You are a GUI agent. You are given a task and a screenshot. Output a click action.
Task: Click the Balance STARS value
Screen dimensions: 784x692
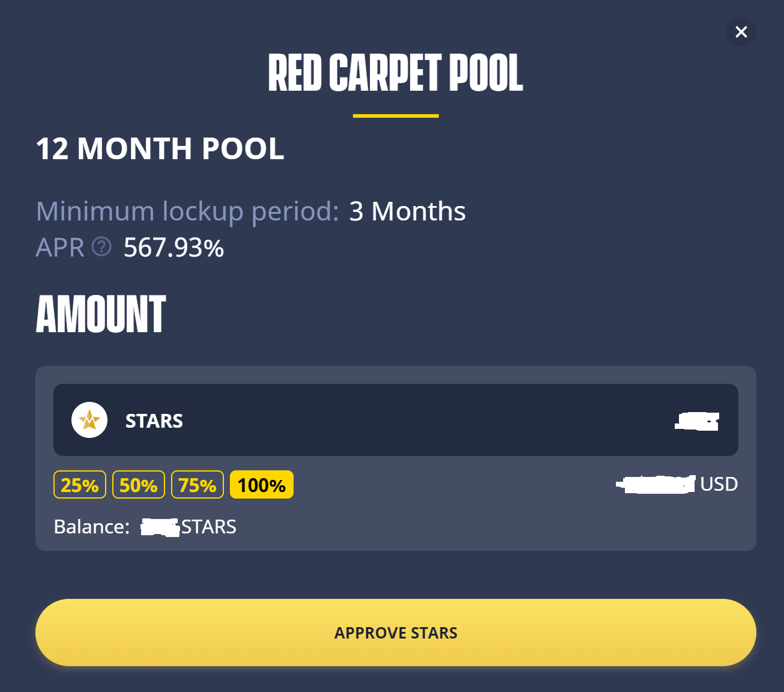(188, 527)
